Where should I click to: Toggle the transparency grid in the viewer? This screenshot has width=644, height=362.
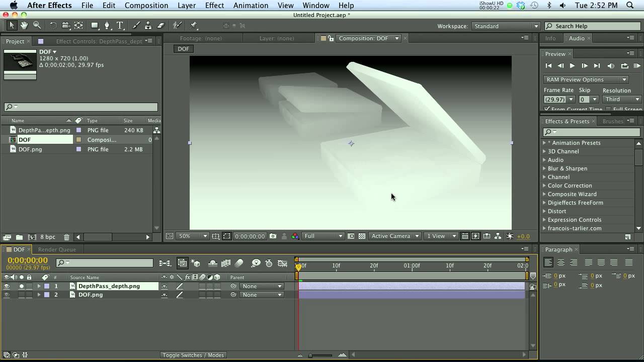pyautogui.click(x=362, y=236)
